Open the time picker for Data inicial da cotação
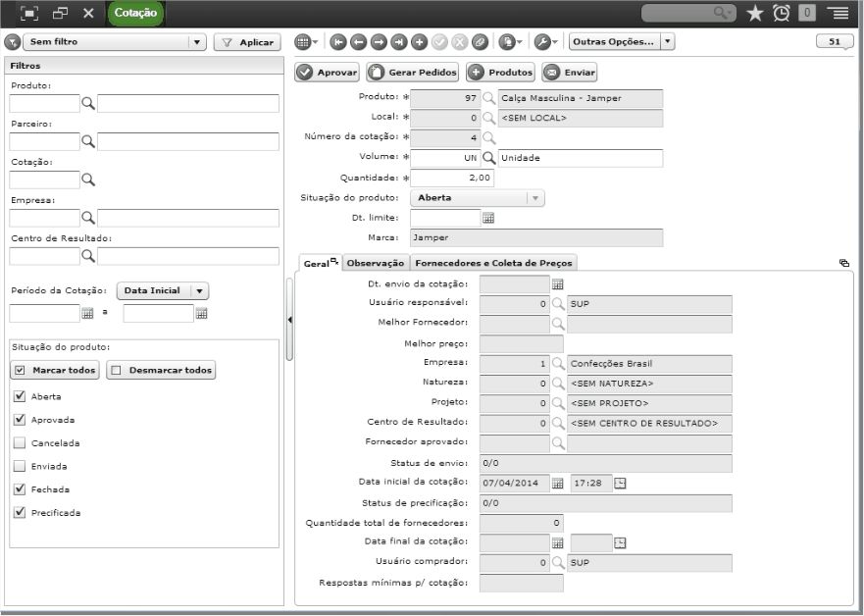864x616 pixels. click(x=620, y=484)
